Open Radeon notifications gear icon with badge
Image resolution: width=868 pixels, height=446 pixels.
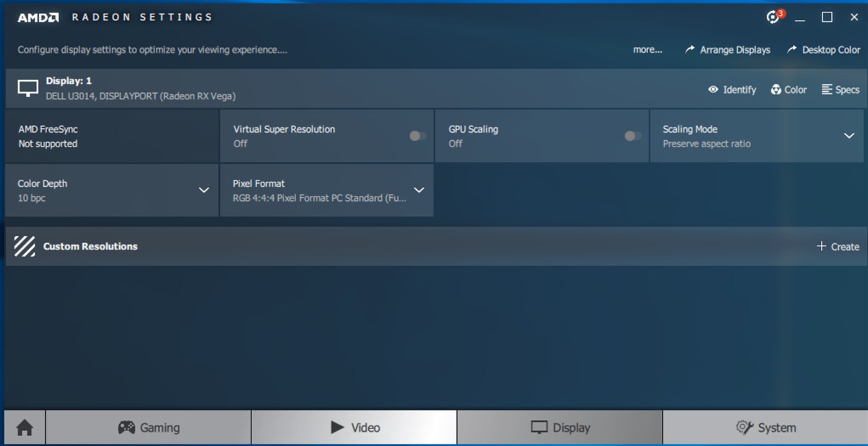(x=772, y=17)
